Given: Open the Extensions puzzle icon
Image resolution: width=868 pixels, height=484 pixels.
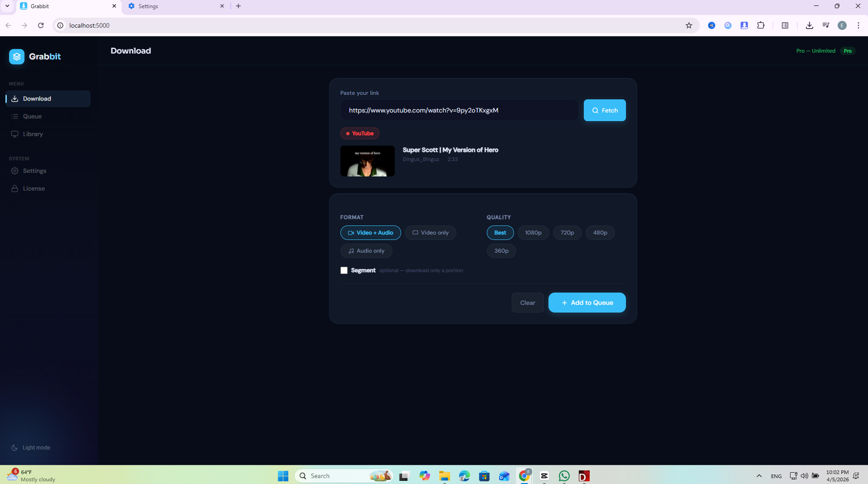Looking at the screenshot, I should tap(761, 25).
